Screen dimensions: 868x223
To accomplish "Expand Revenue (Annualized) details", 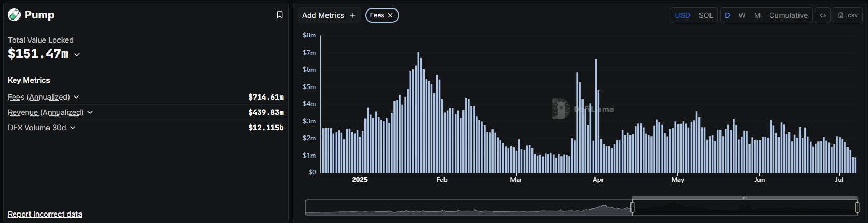I will 90,112.
